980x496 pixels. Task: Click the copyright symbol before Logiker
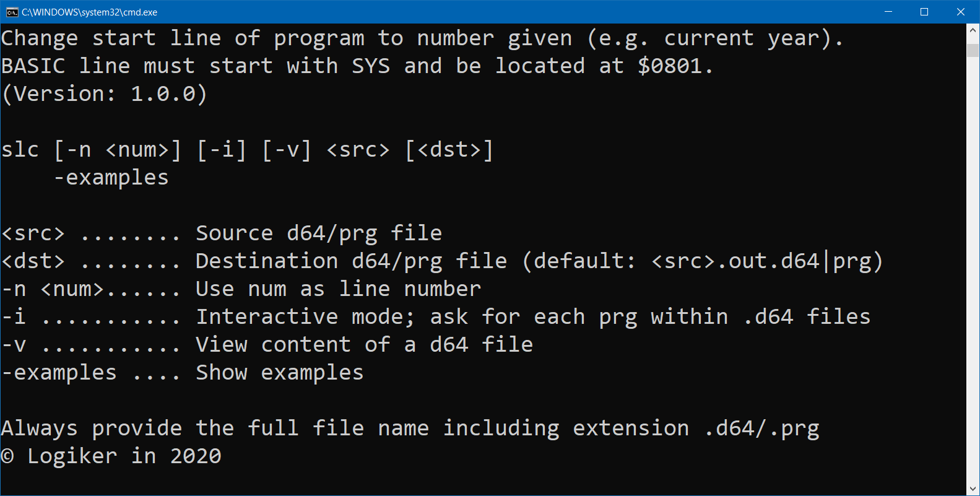coord(7,456)
